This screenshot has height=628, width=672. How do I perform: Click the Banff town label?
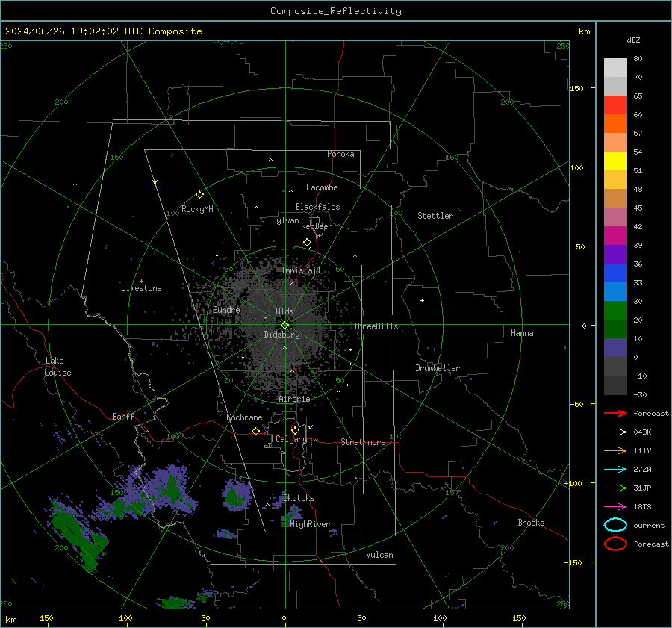pyautogui.click(x=123, y=416)
